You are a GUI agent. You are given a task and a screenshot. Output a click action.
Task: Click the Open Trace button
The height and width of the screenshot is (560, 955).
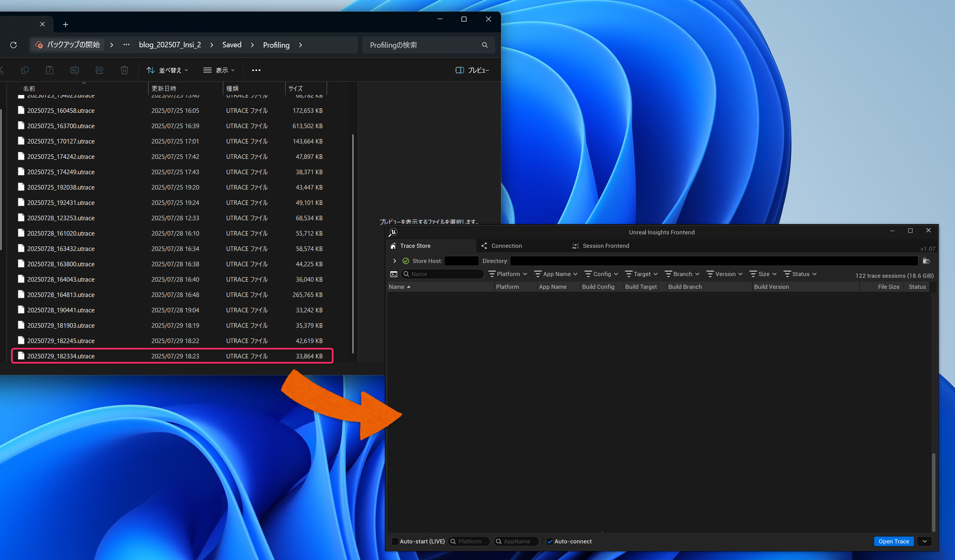[894, 541]
